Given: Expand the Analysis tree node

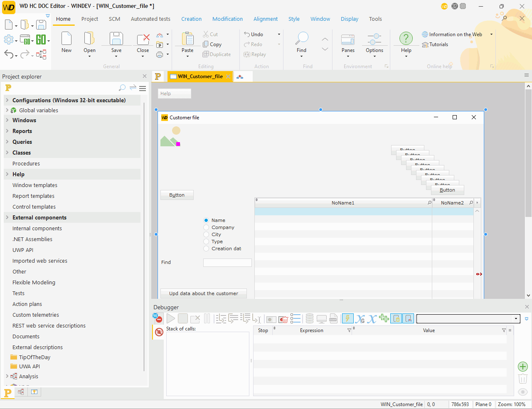Looking at the screenshot, I should (x=7, y=376).
